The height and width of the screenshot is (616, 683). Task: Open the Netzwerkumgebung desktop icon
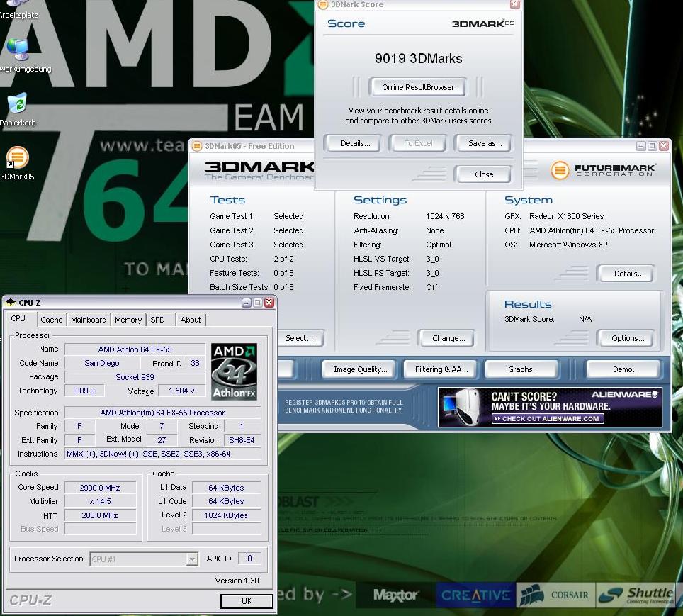point(20,55)
